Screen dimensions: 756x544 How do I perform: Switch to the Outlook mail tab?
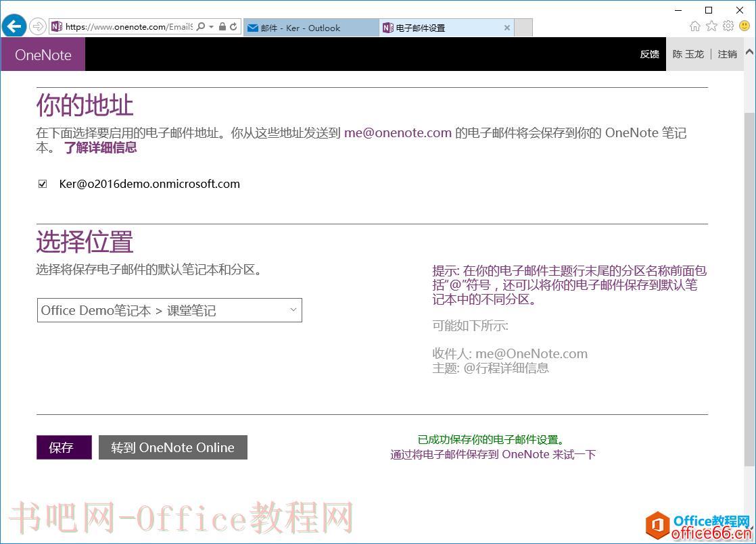[311, 28]
